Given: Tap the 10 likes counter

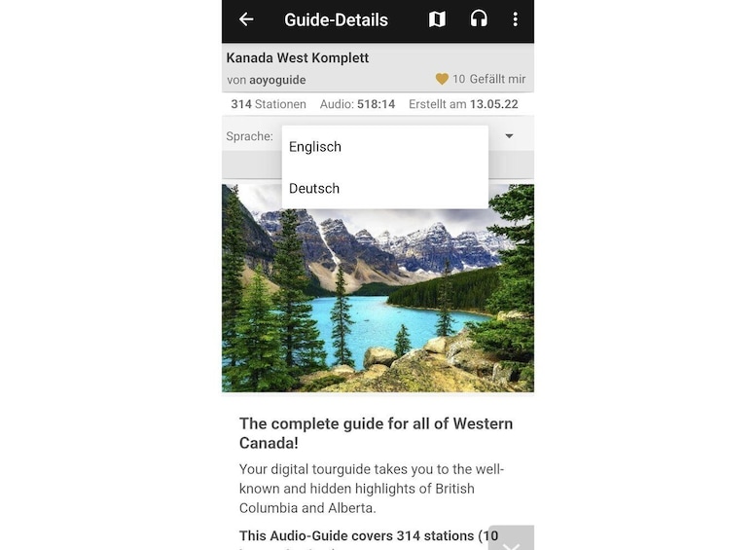Looking at the screenshot, I should pyautogui.click(x=458, y=79).
